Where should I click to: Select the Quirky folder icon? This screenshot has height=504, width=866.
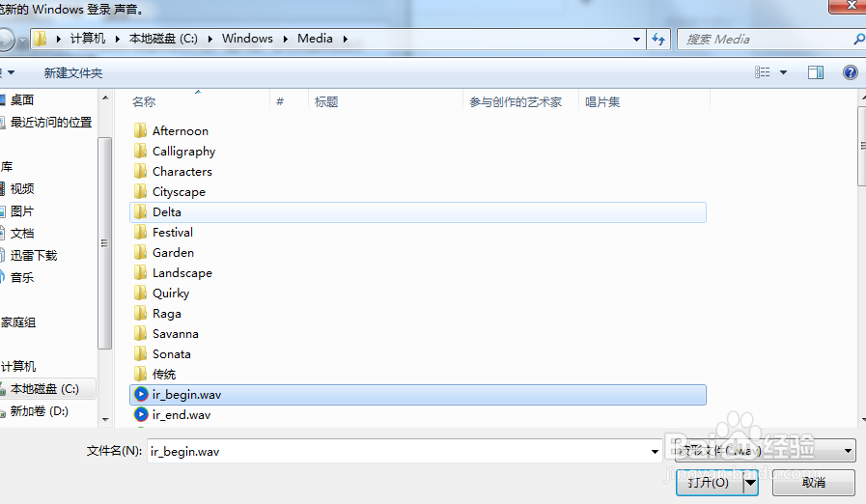(140, 293)
